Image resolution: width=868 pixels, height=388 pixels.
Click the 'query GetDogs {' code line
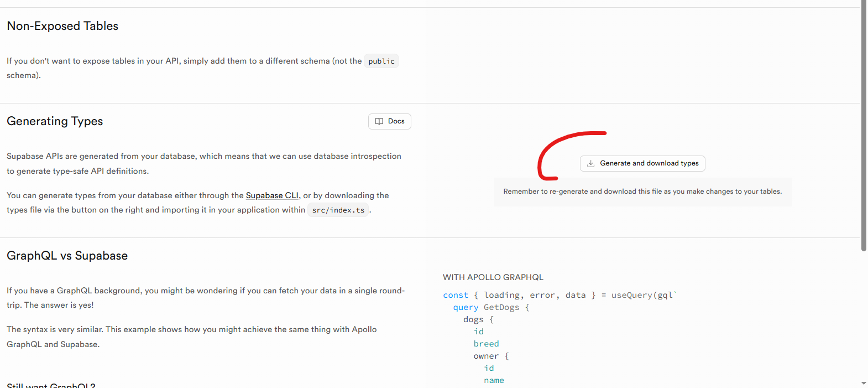pyautogui.click(x=491, y=307)
